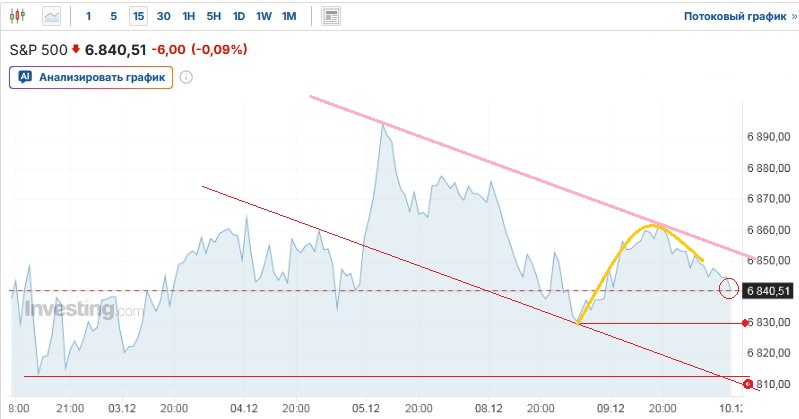The image size is (799, 419).
Task: Select the 5 minute interval
Action: tap(113, 16)
